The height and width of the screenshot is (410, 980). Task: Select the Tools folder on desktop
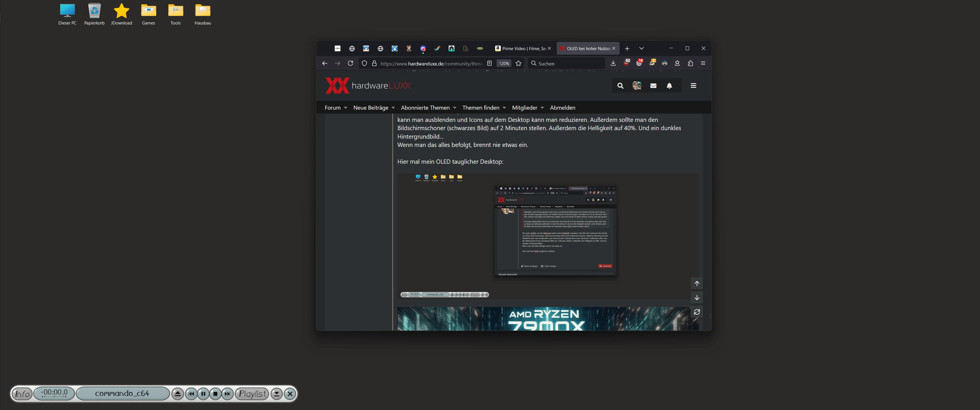pyautogui.click(x=175, y=15)
